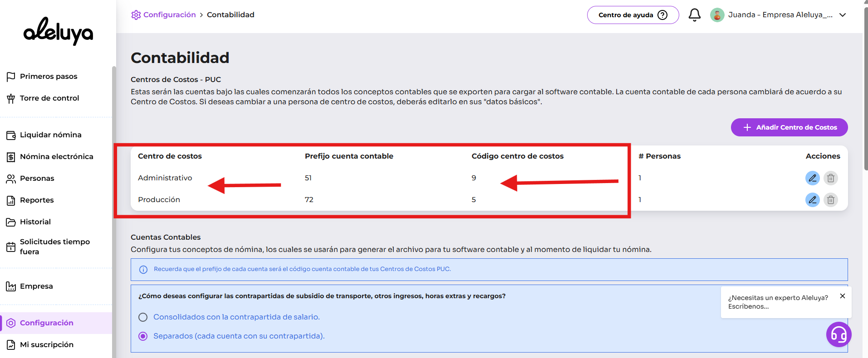
Task: Click Añadir Centro de Costos button
Action: point(789,127)
